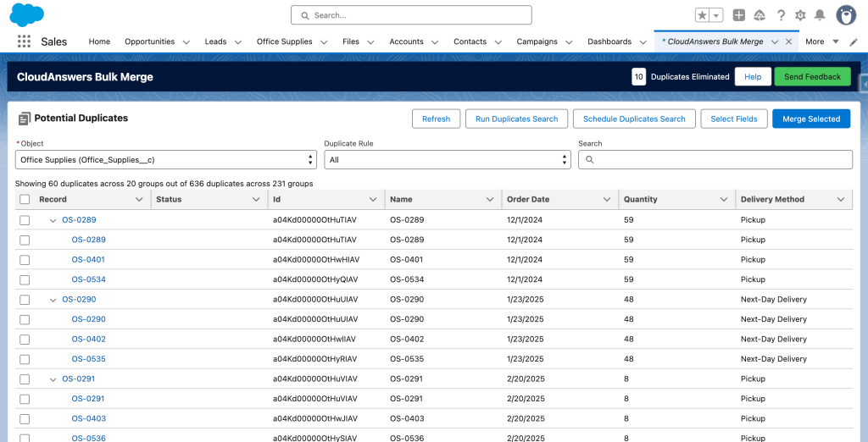Click in the duplicates Search input field

point(715,160)
